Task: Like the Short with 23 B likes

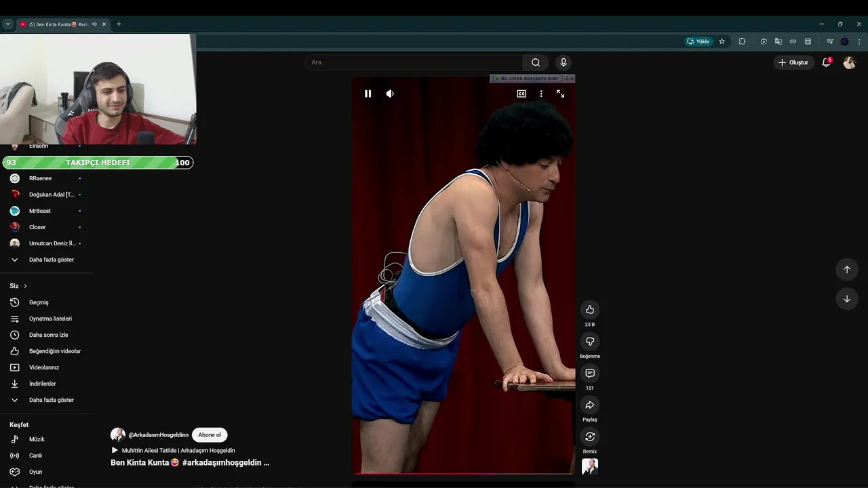Action: click(x=590, y=310)
